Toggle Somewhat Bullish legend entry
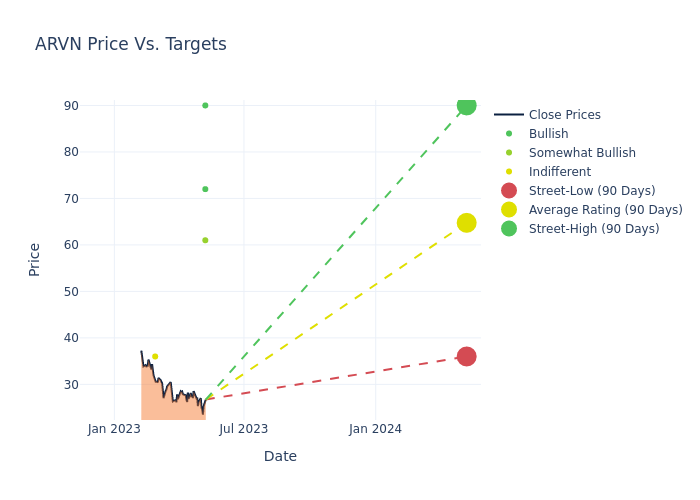The image size is (700, 500). (582, 153)
